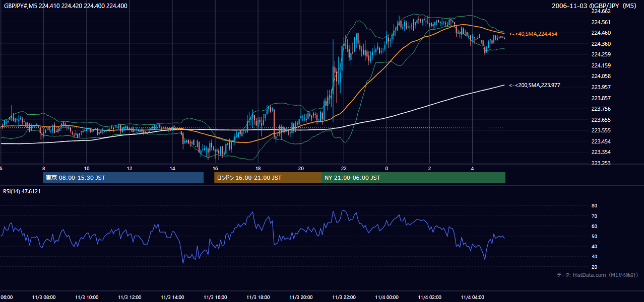Viewport: 644px width, 302px height.
Task: Click price axis value 223.354
Action: [x=601, y=152]
